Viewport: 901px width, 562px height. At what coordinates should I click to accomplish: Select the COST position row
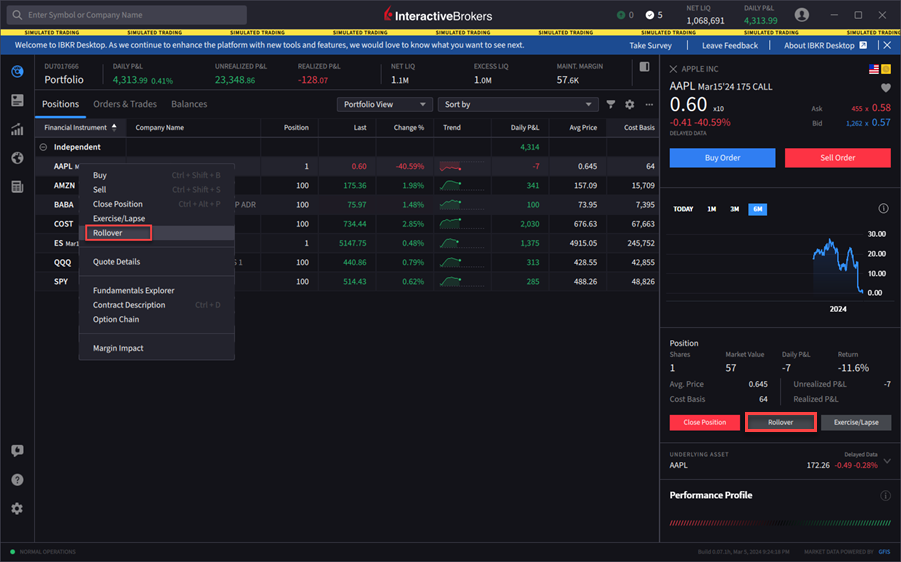(x=347, y=224)
